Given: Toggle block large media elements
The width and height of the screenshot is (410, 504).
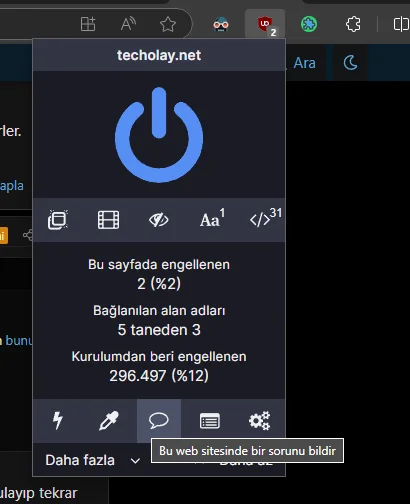Looking at the screenshot, I should point(108,220).
